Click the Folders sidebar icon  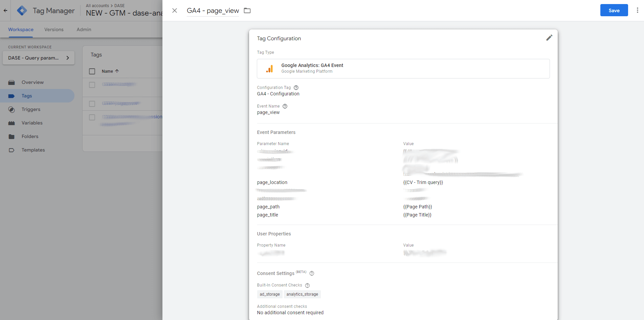pos(12,137)
